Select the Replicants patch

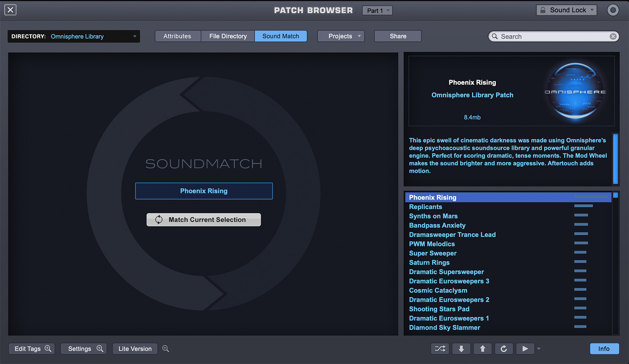[508, 207]
